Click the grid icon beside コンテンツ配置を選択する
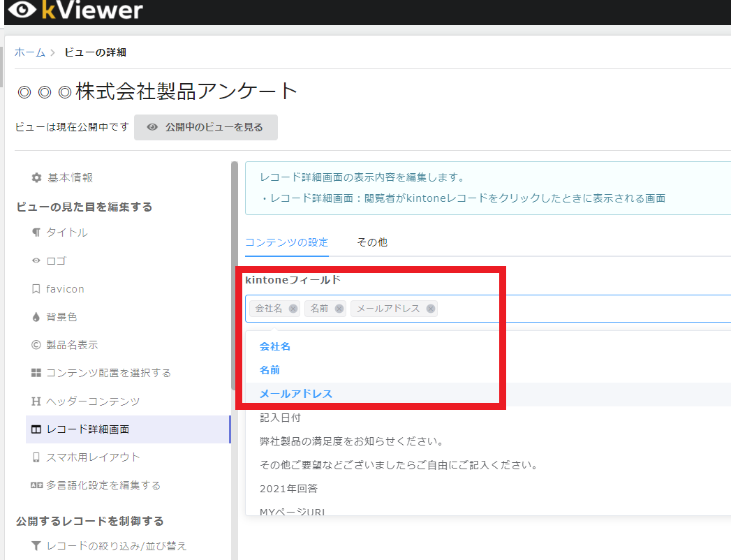The height and width of the screenshot is (560, 731). tap(36, 373)
